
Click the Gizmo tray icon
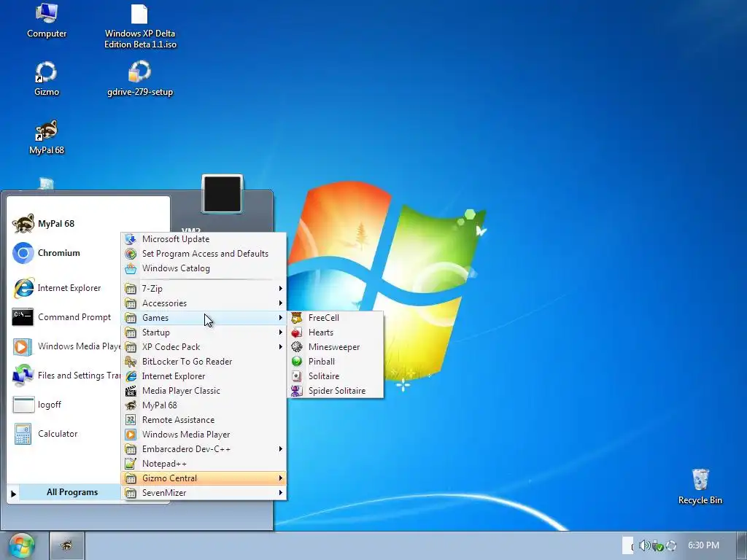tap(671, 545)
